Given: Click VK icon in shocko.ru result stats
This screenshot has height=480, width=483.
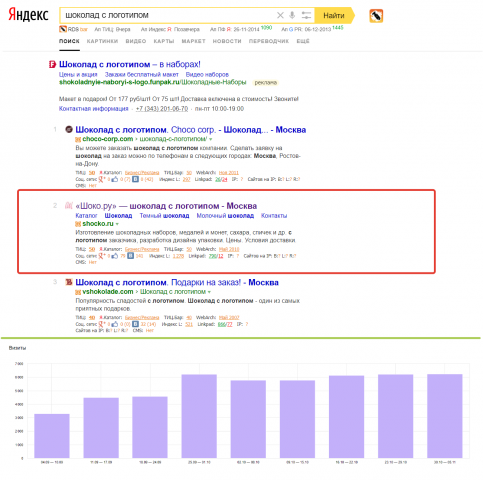Looking at the screenshot, I should coord(131,256).
